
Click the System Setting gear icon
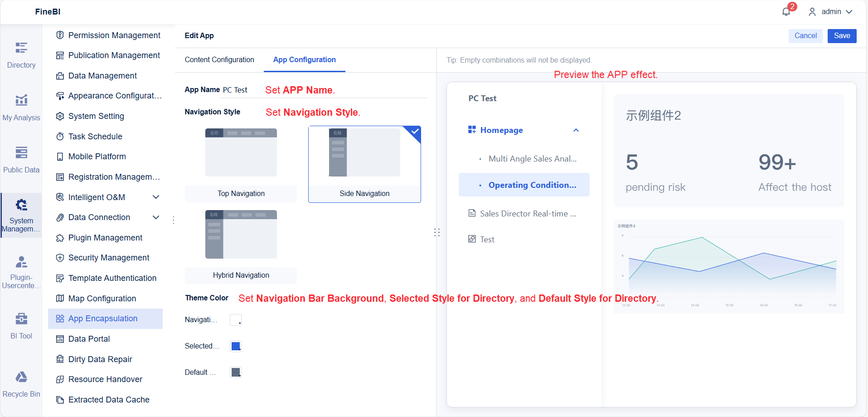click(60, 116)
